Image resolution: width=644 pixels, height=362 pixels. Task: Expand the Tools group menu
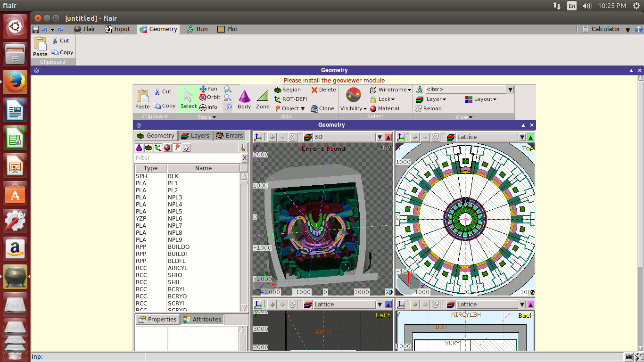coord(206,117)
